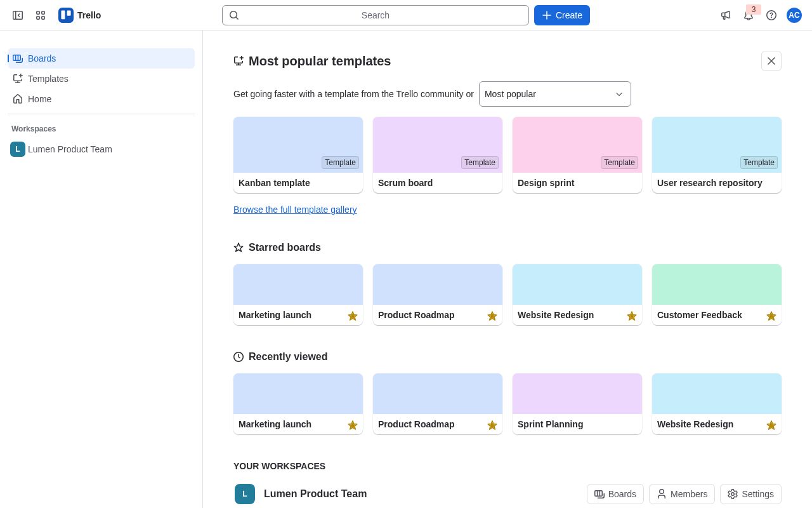812x508 pixels.
Task: Toggle the star on Marketing launch in Recently viewed
Action: point(353,425)
